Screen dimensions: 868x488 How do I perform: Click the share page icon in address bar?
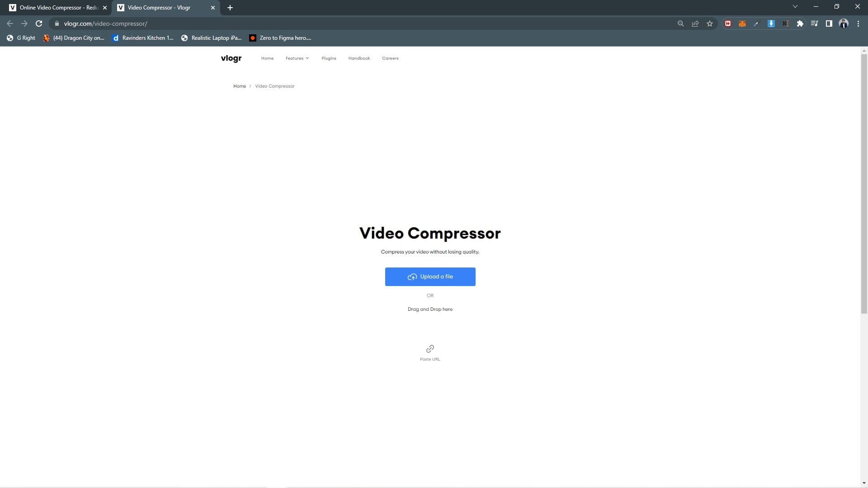(695, 23)
